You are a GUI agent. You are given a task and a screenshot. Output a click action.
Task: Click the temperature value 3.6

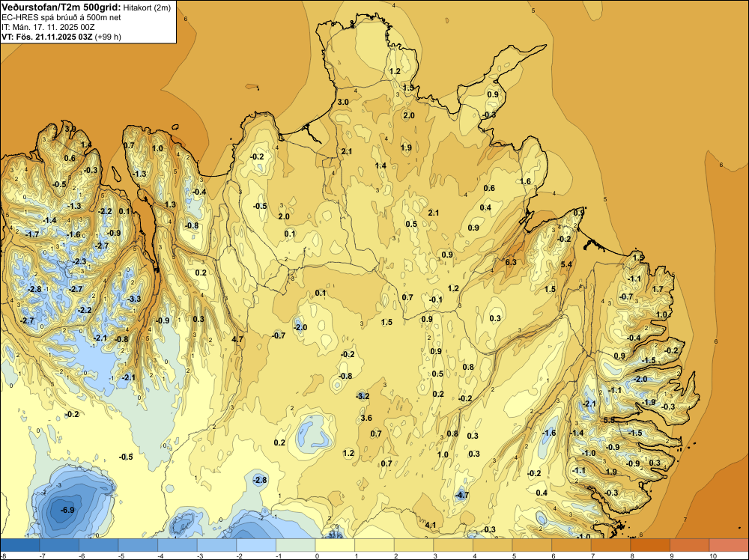pyautogui.click(x=366, y=418)
